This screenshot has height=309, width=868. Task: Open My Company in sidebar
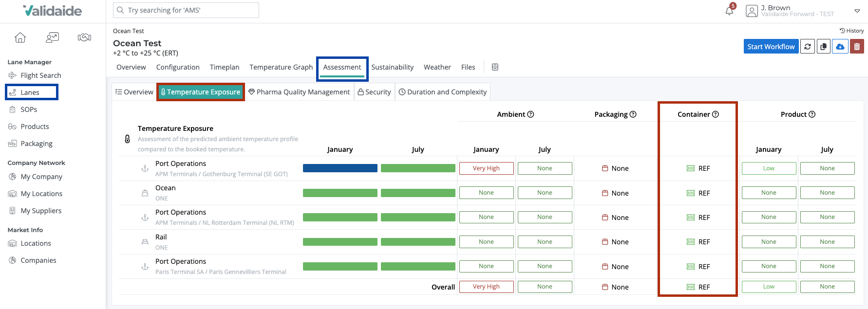click(41, 177)
